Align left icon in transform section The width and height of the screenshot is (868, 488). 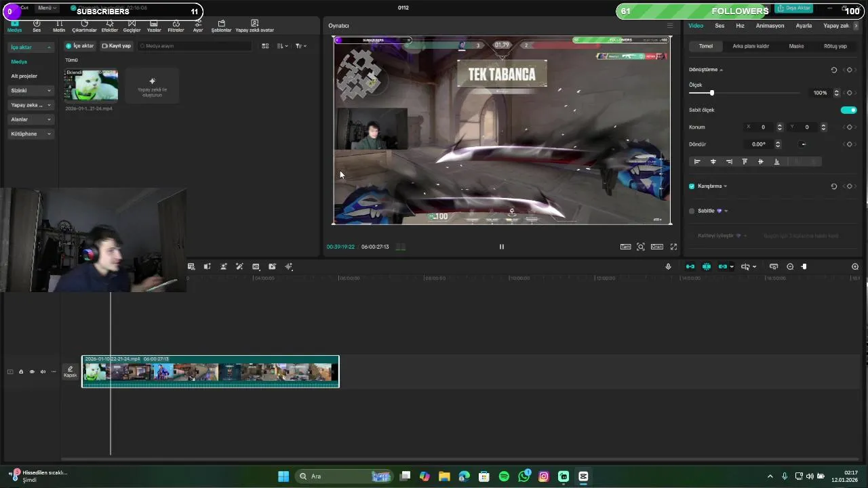(x=697, y=161)
